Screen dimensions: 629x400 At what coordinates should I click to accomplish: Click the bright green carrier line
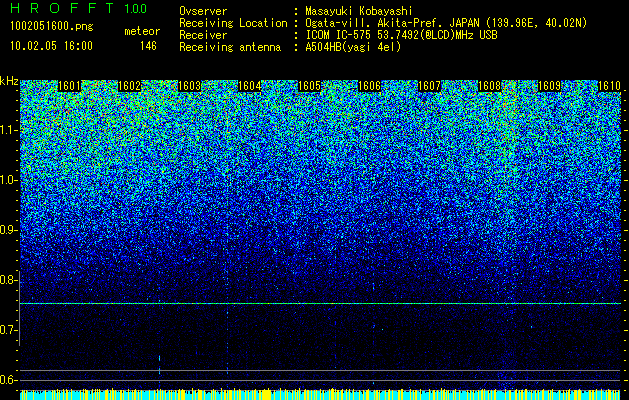click(x=321, y=303)
